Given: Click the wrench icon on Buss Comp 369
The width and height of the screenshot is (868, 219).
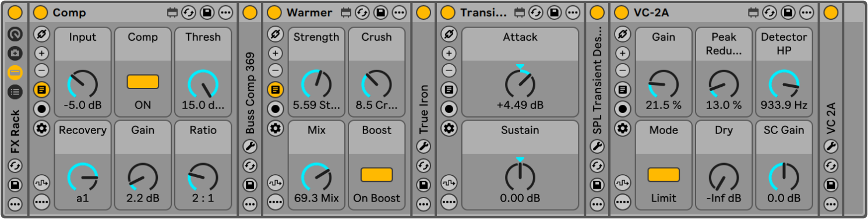Looking at the screenshot, I should [250, 146].
